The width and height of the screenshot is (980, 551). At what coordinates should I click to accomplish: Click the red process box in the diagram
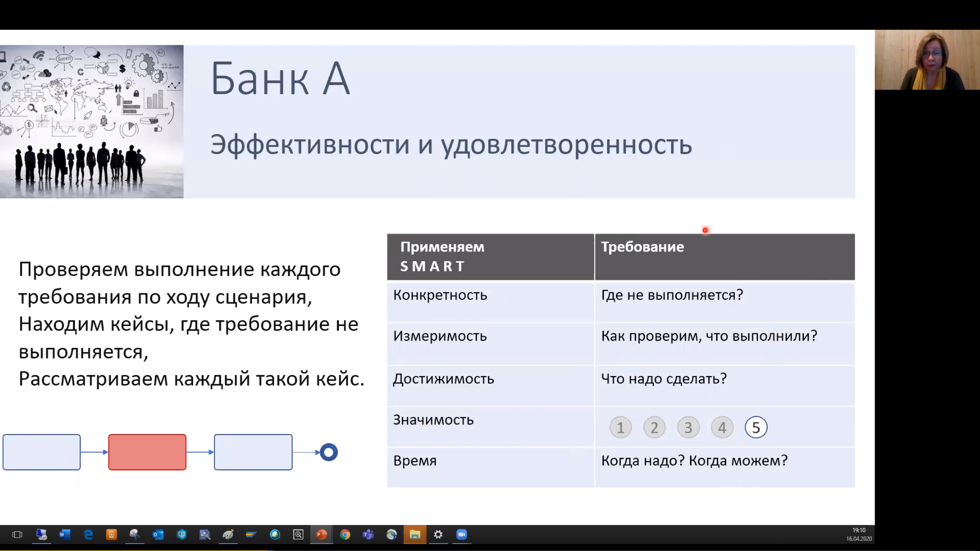click(x=147, y=452)
